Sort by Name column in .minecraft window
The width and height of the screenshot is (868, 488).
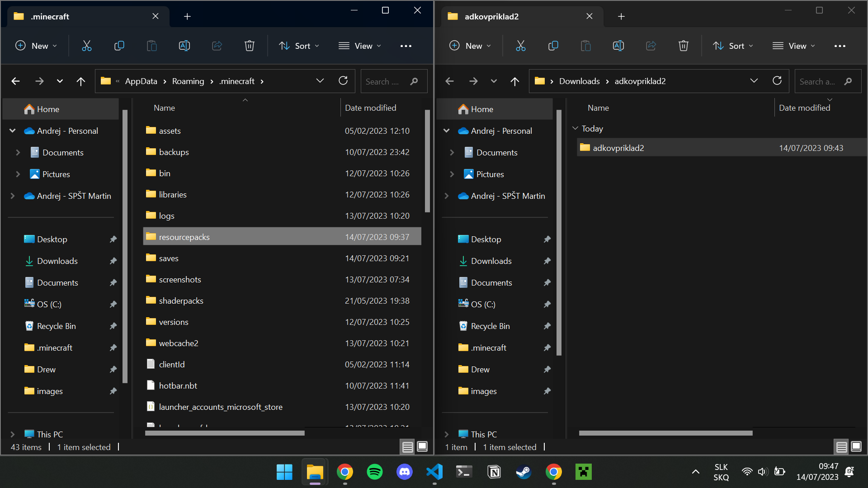164,108
